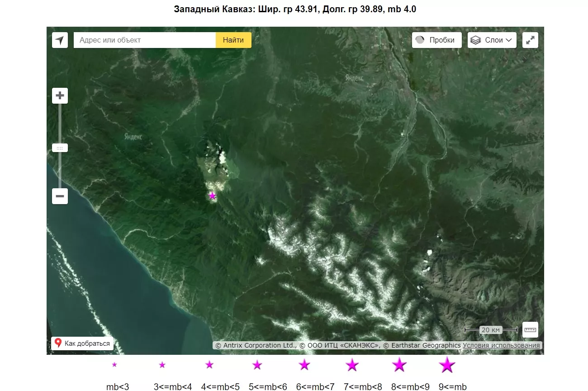The image size is (588, 391).
Task: Click the zoom out minus button
Action: 60,196
